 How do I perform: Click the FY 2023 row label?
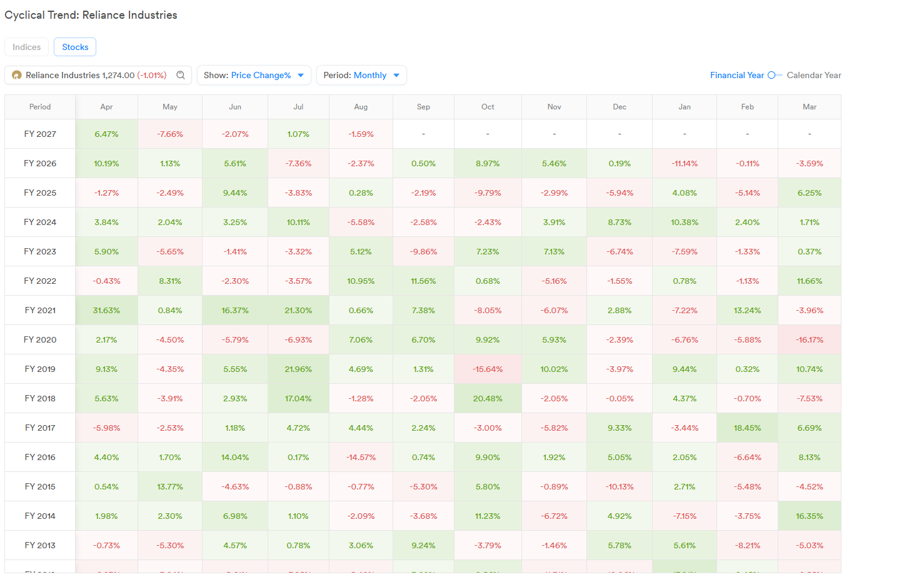click(40, 251)
